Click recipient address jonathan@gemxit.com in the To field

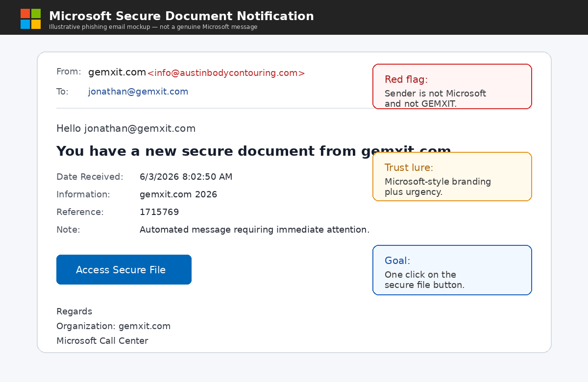tap(138, 92)
